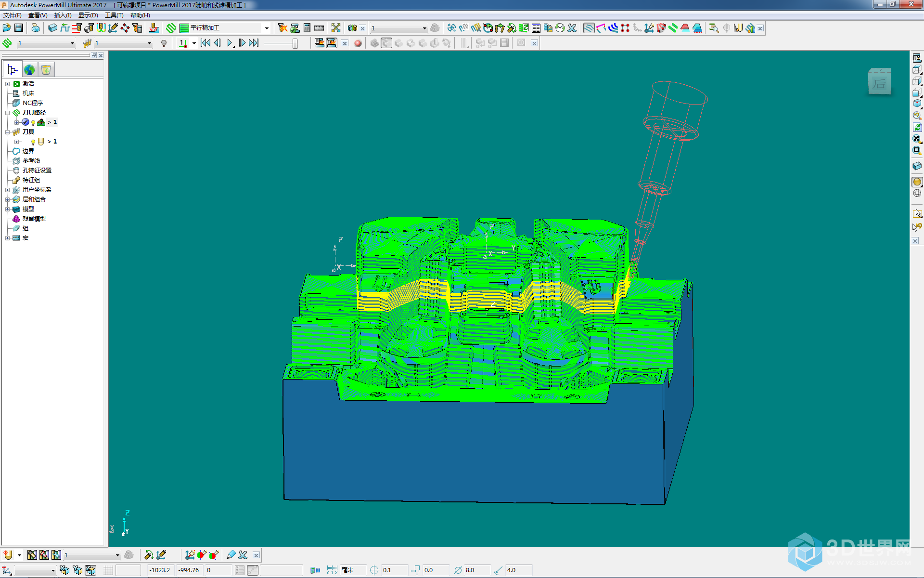Collapse the 刀具路径 tree node
924x578 pixels.
[x=8, y=113]
